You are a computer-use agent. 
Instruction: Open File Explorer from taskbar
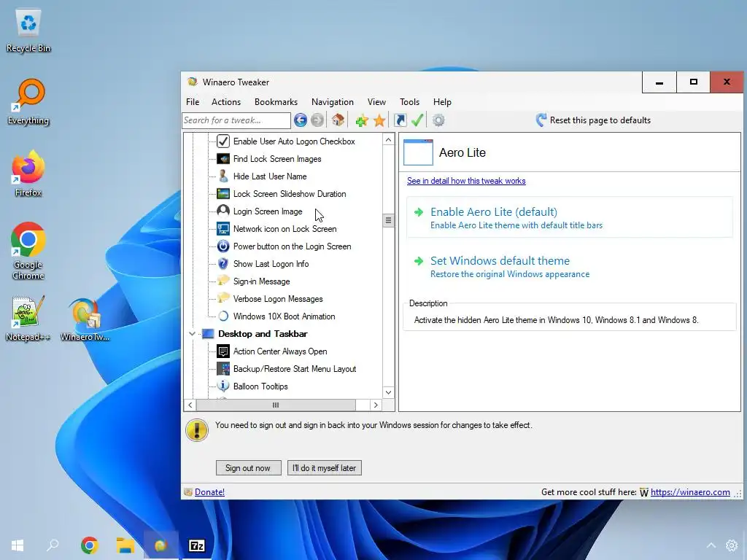tap(125, 545)
